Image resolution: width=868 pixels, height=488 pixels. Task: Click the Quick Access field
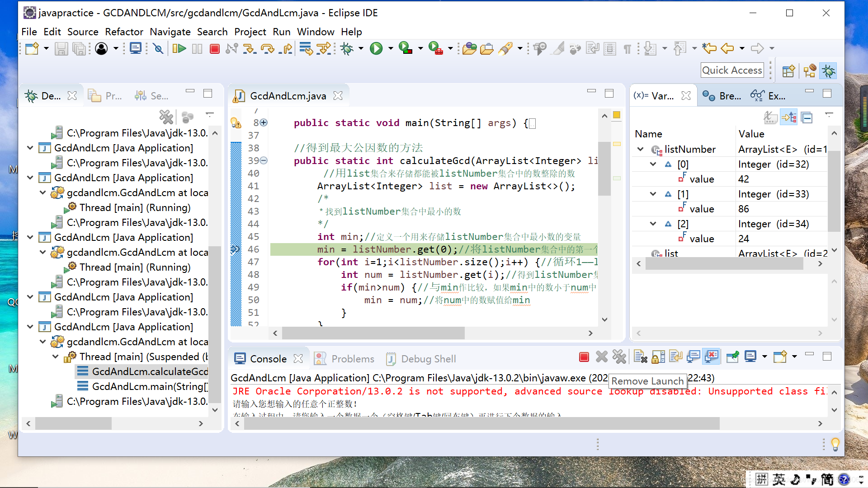tap(732, 70)
